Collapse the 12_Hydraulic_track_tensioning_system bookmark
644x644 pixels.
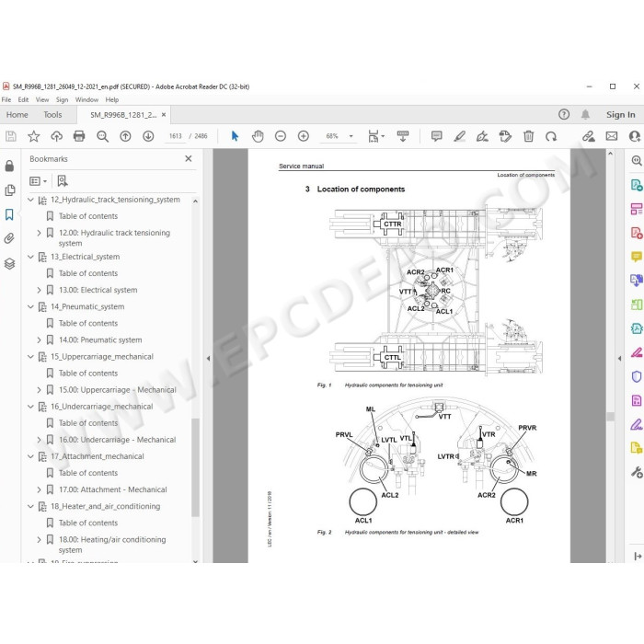click(x=30, y=200)
